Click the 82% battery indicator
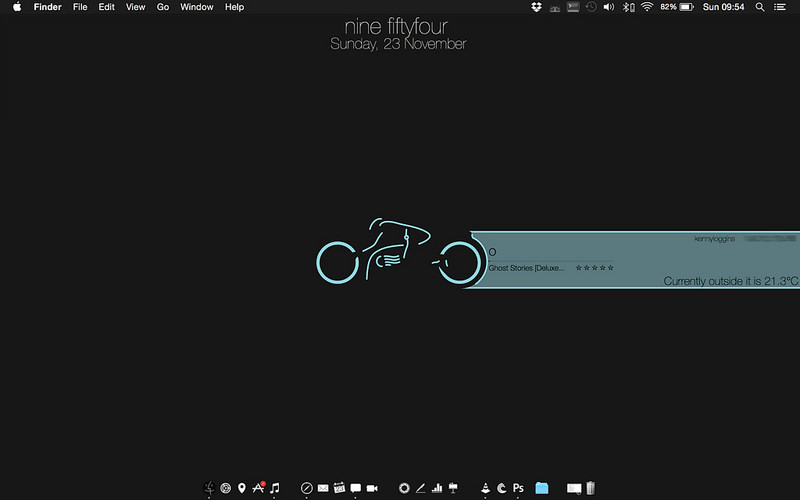The height and width of the screenshot is (500, 800). [677, 7]
